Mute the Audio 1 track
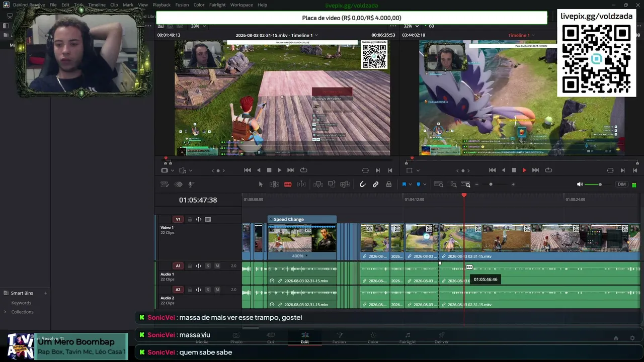Screen dimensions: 644x362 (217, 266)
